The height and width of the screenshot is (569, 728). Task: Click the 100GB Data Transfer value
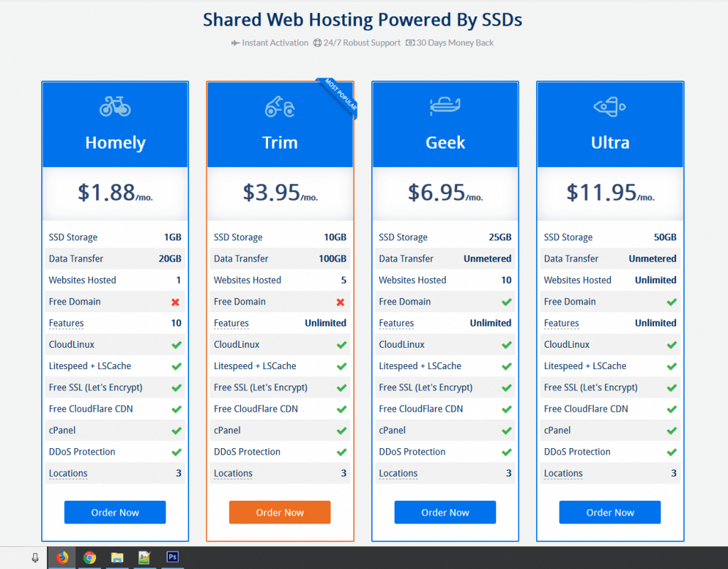pos(333,259)
